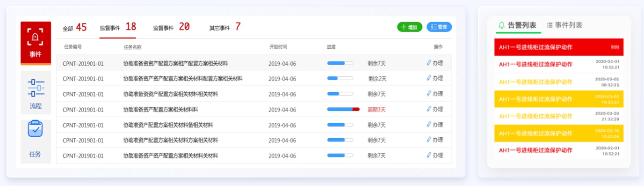644x186 pixels.
Task: Select the 监督事件 tab showing 20
Action: pos(171,27)
